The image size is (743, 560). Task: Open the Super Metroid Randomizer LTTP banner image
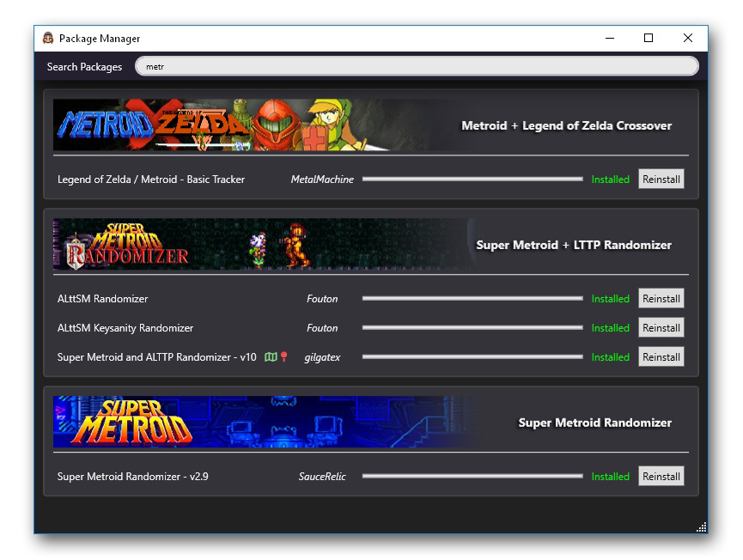tap(263, 244)
